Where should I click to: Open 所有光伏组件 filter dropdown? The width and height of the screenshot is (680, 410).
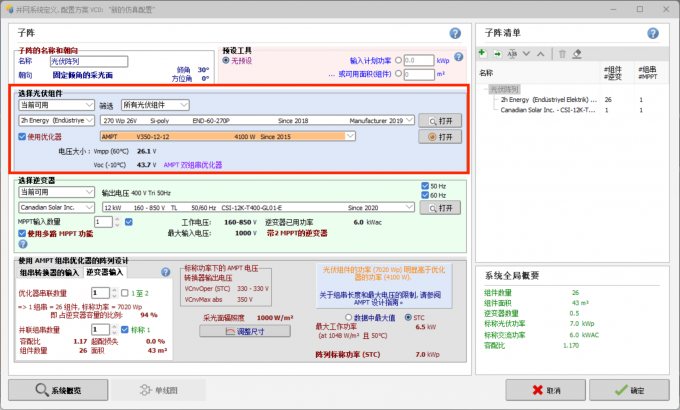click(x=155, y=105)
